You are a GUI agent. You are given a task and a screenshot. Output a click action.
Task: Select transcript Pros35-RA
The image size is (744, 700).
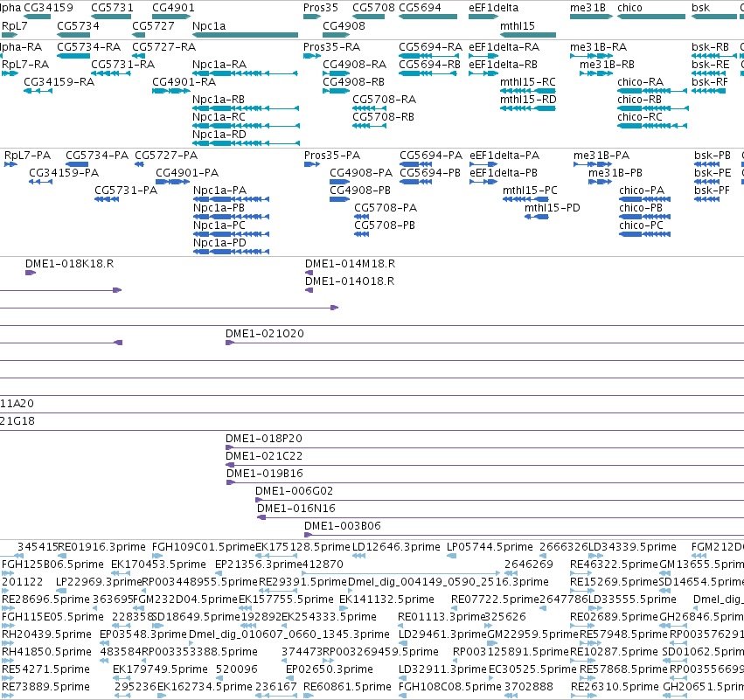312,56
